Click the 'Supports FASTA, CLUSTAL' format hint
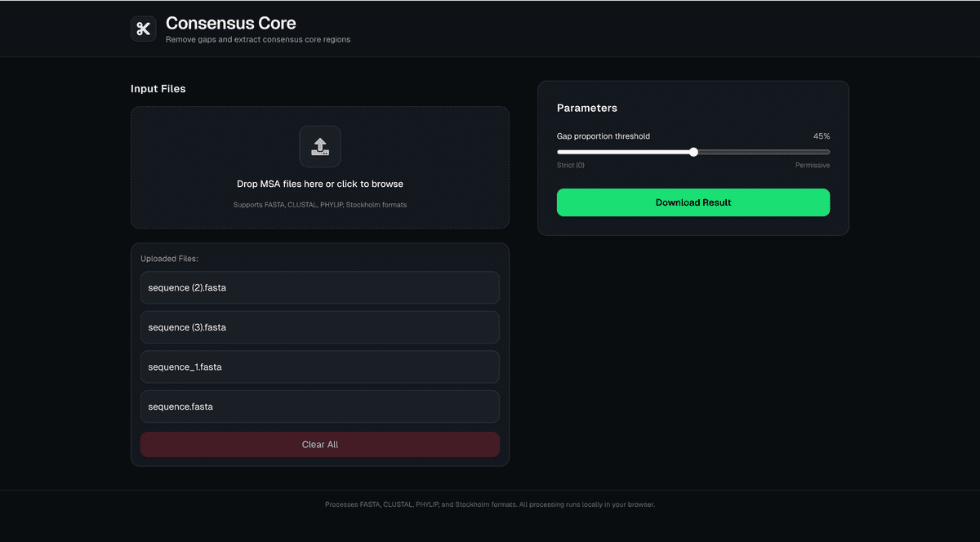The width and height of the screenshot is (980, 542). click(x=319, y=204)
